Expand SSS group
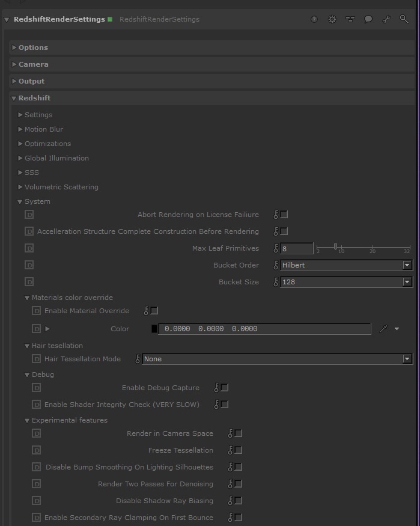This screenshot has height=526, width=420. [20, 173]
